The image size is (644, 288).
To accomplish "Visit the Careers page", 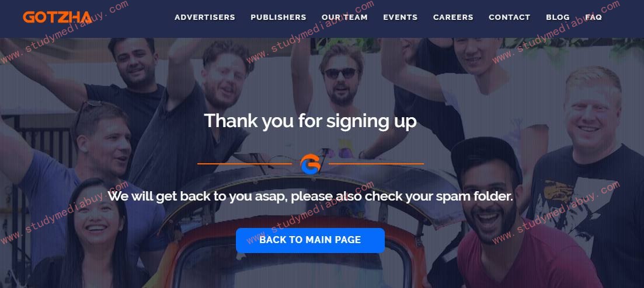I will point(453,17).
